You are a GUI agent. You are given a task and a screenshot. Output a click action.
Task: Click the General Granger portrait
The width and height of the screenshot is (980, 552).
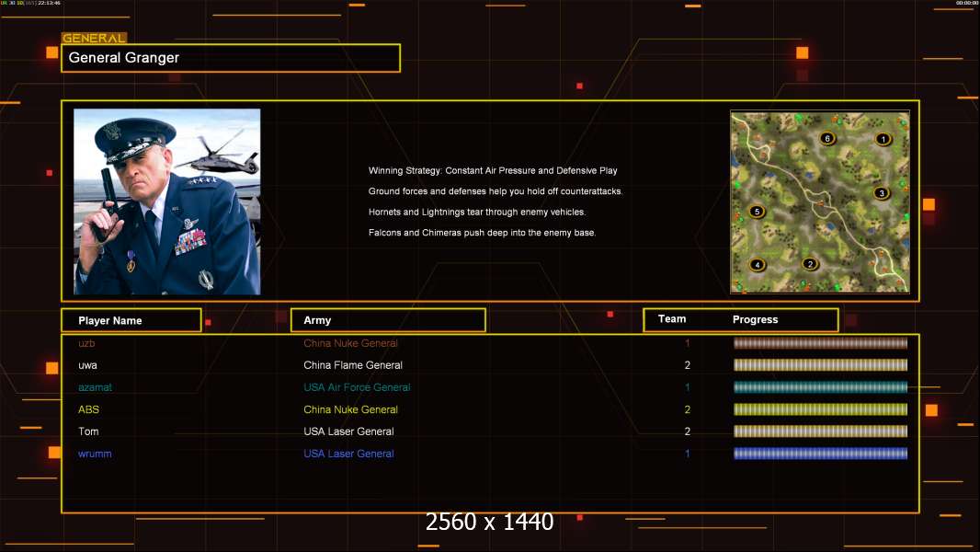(x=167, y=201)
